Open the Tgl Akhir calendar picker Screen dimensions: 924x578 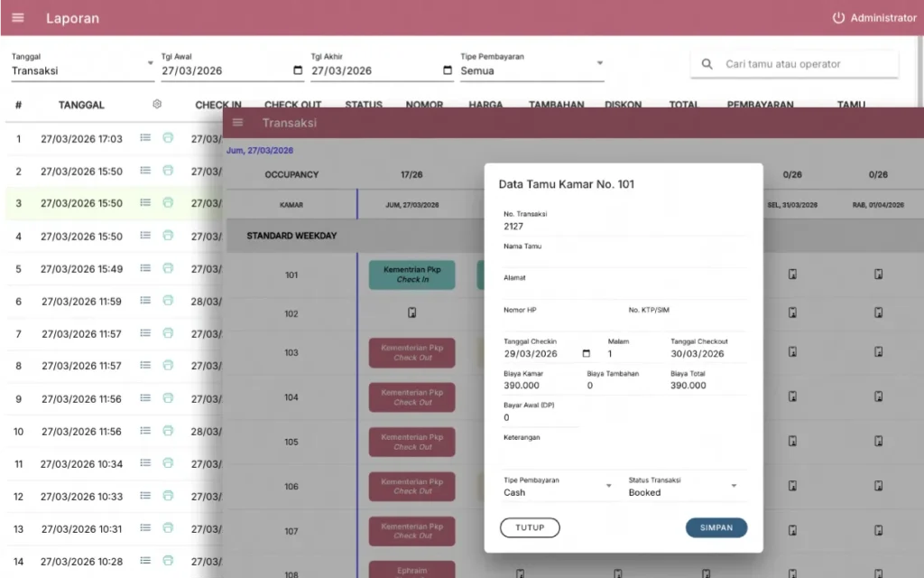point(448,70)
